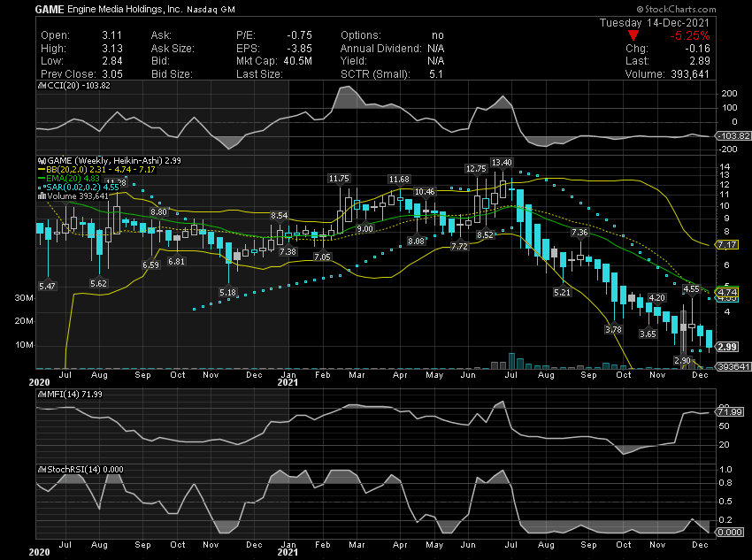The height and width of the screenshot is (560, 752).
Task: Select the GAME ticker symbol in the header
Action: (x=50, y=9)
